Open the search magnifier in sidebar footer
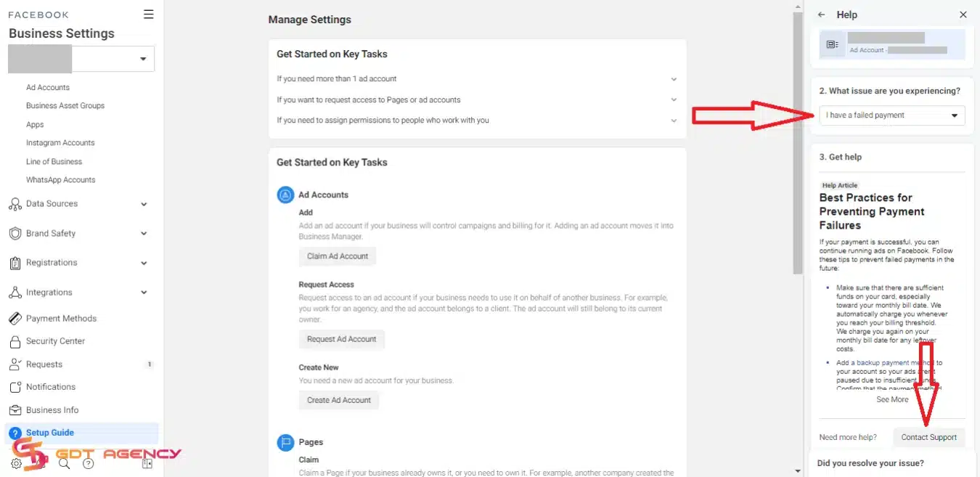Screen dimensions: 980x477 (x=64, y=463)
